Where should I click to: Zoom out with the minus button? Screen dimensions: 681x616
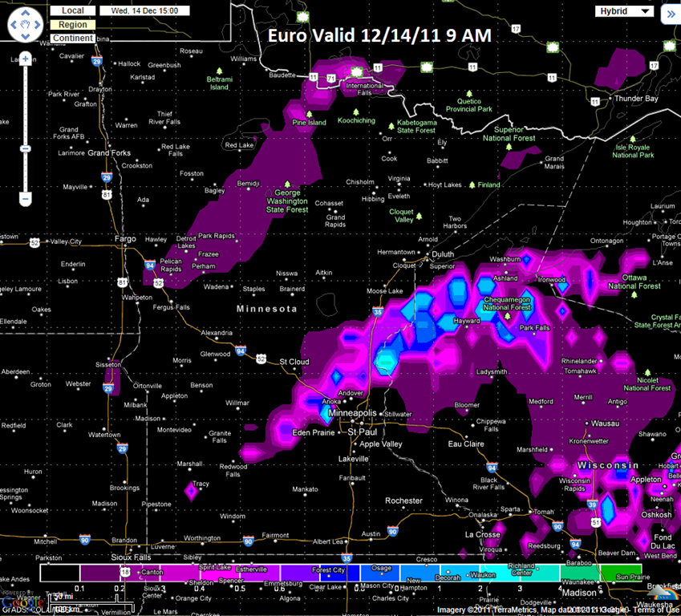tap(25, 200)
